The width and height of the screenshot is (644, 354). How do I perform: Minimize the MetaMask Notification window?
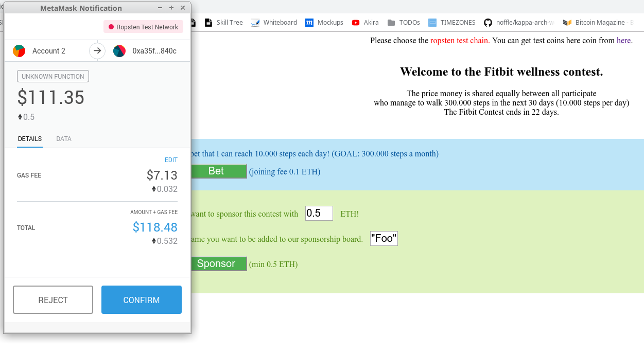pos(160,8)
